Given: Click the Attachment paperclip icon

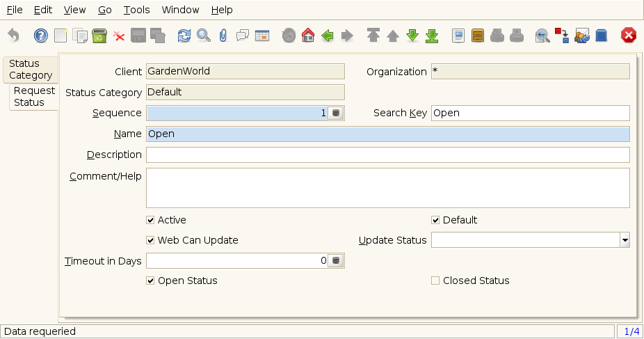Looking at the screenshot, I should [223, 36].
